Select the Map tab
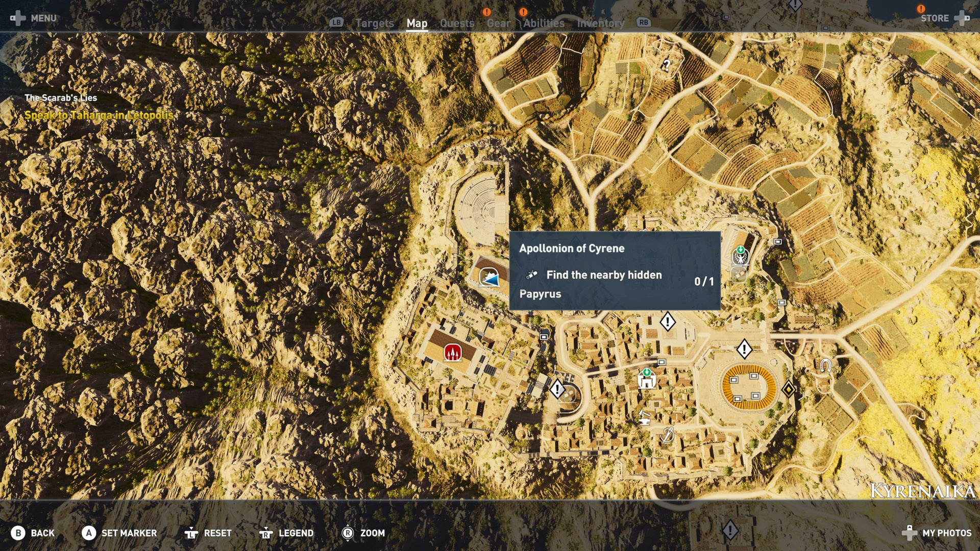The width and height of the screenshot is (980, 551). (417, 23)
